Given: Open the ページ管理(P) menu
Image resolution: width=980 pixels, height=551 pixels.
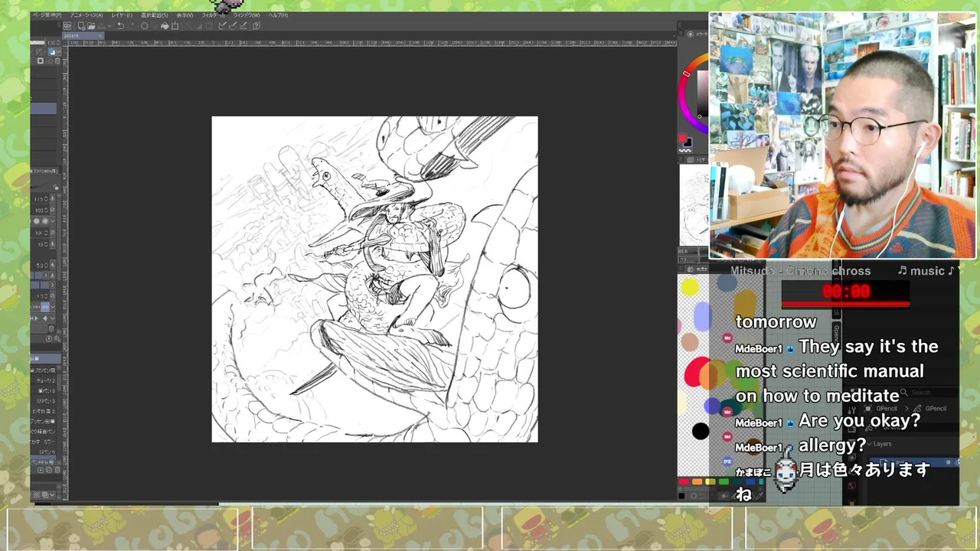Looking at the screenshot, I should coord(47,15).
